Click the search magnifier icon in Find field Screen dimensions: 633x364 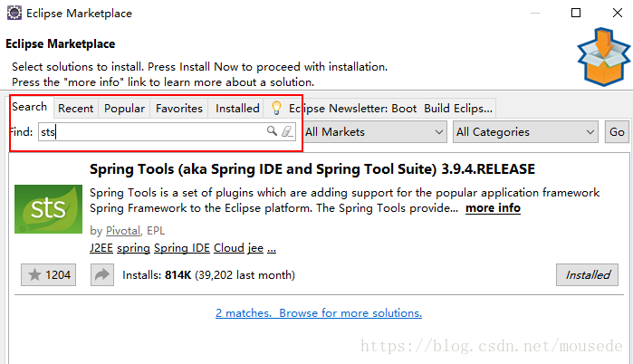click(271, 132)
